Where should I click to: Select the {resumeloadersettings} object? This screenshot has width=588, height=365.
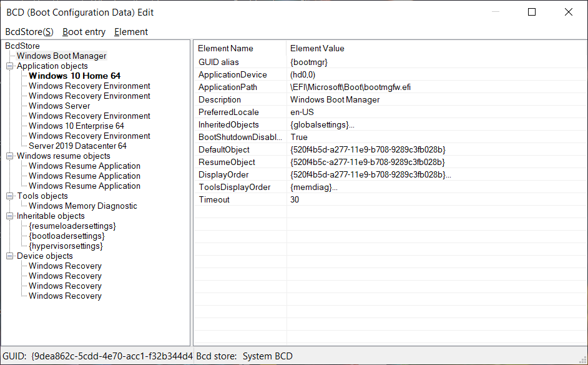[x=72, y=226]
